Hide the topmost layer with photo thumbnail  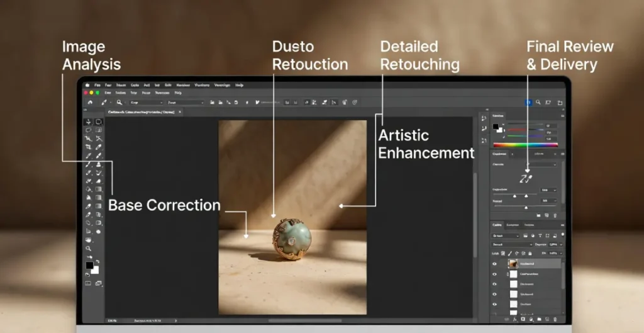[494, 264]
